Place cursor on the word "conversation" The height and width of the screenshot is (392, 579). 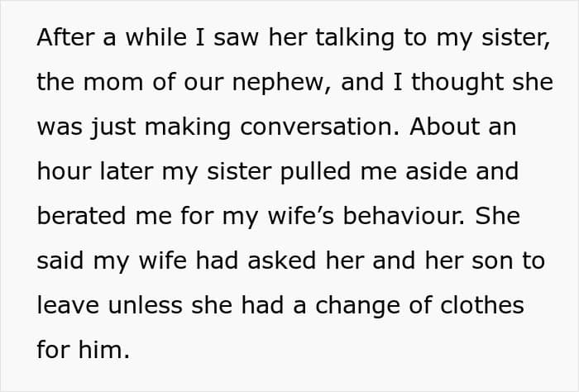tap(319, 127)
